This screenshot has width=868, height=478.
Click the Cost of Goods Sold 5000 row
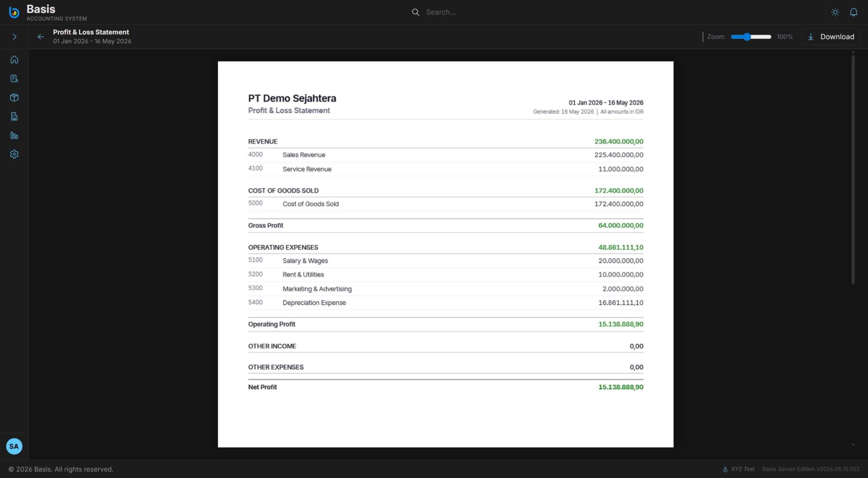coord(445,204)
